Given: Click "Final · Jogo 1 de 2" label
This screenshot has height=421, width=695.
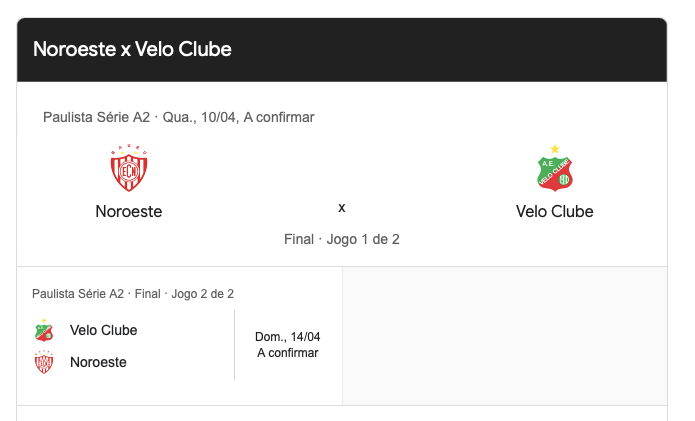Looking at the screenshot, I should tap(342, 240).
